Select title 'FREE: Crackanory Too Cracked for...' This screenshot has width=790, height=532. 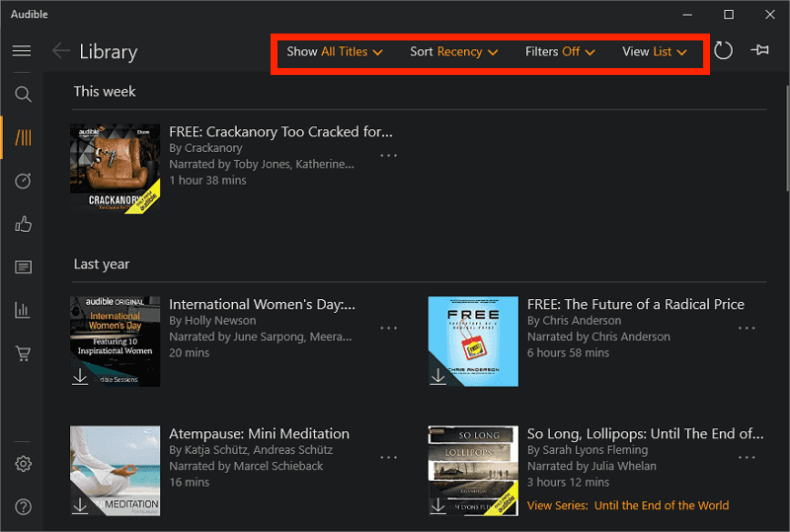tap(280, 132)
